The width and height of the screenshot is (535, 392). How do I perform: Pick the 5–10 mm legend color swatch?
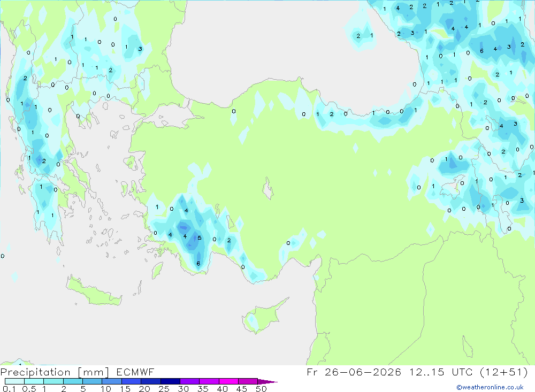pyautogui.click(x=92, y=381)
